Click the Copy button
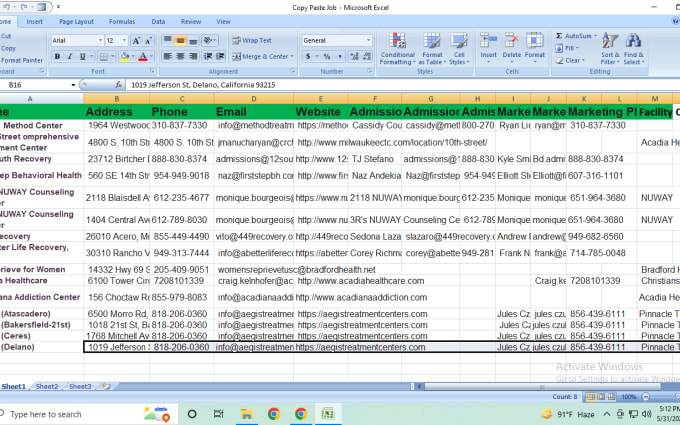 pyautogui.click(x=8, y=48)
